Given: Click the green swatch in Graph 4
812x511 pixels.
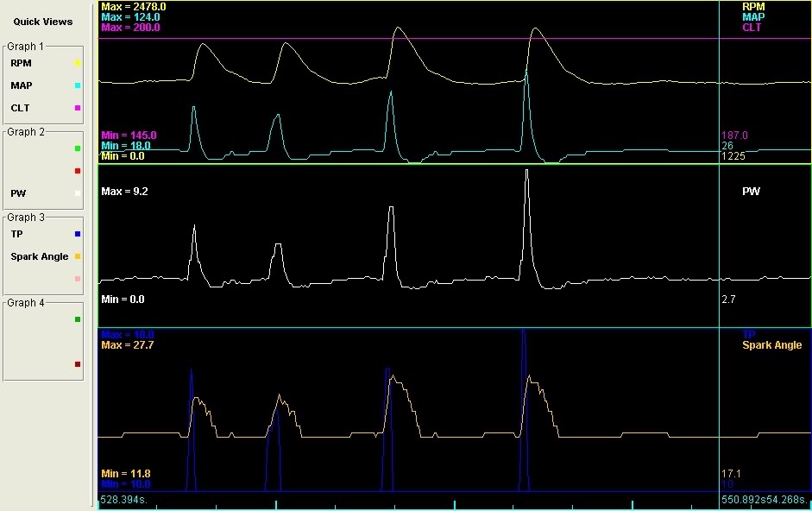Looking at the screenshot, I should pyautogui.click(x=78, y=319).
